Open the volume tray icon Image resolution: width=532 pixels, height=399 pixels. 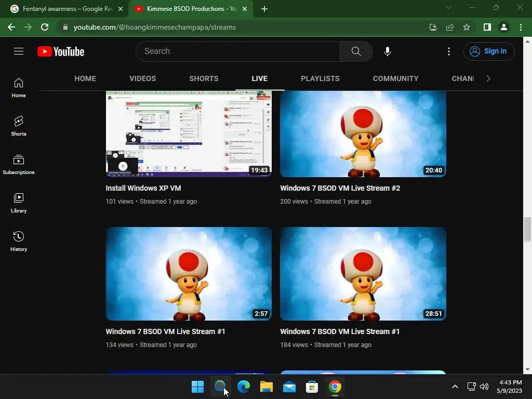tap(484, 387)
